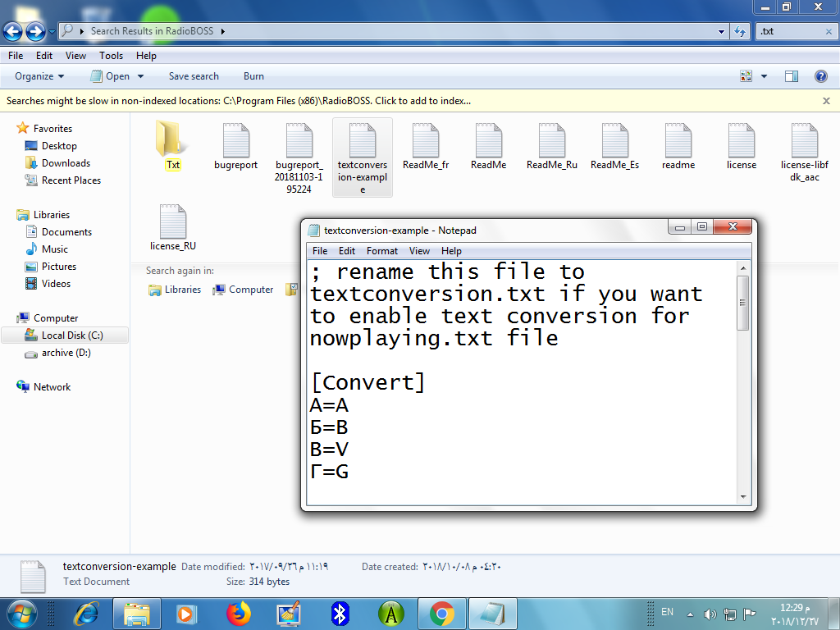Open recent pages dropdown beside forward button
The width and height of the screenshot is (840, 630).
(52, 32)
